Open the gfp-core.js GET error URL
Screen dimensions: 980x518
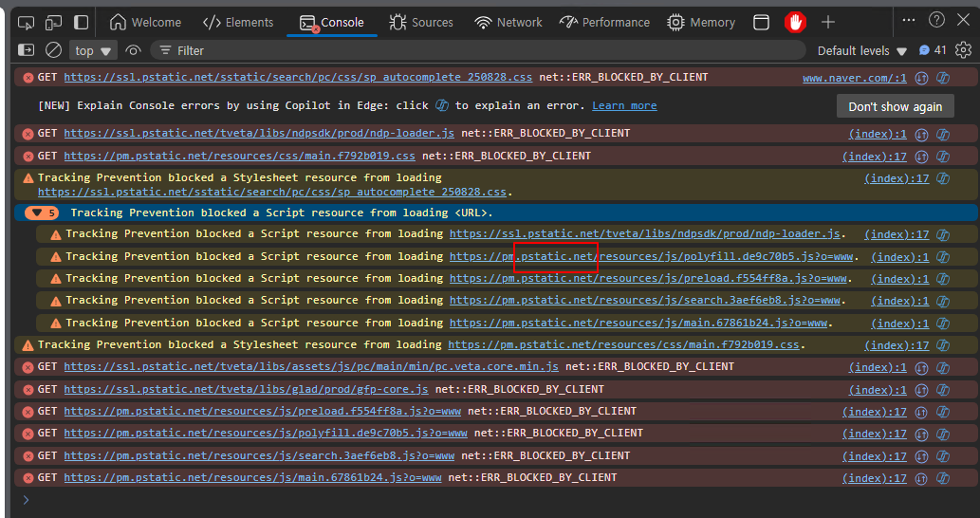pos(247,389)
